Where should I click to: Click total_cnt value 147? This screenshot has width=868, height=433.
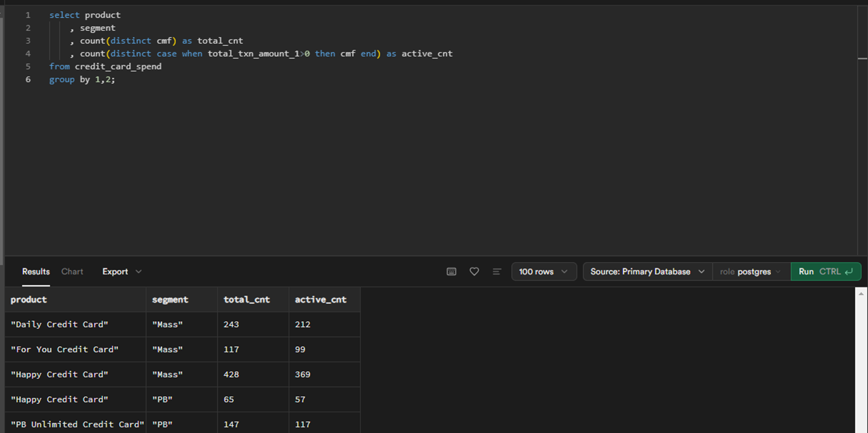tap(253, 424)
